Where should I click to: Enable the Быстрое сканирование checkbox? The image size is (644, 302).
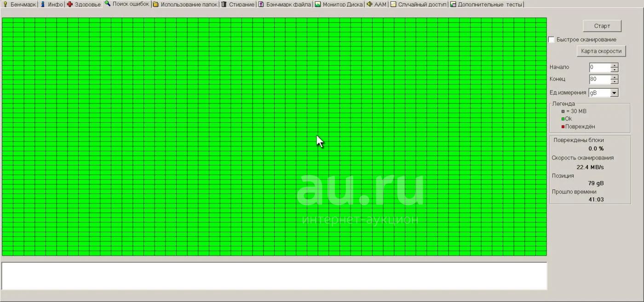click(552, 40)
